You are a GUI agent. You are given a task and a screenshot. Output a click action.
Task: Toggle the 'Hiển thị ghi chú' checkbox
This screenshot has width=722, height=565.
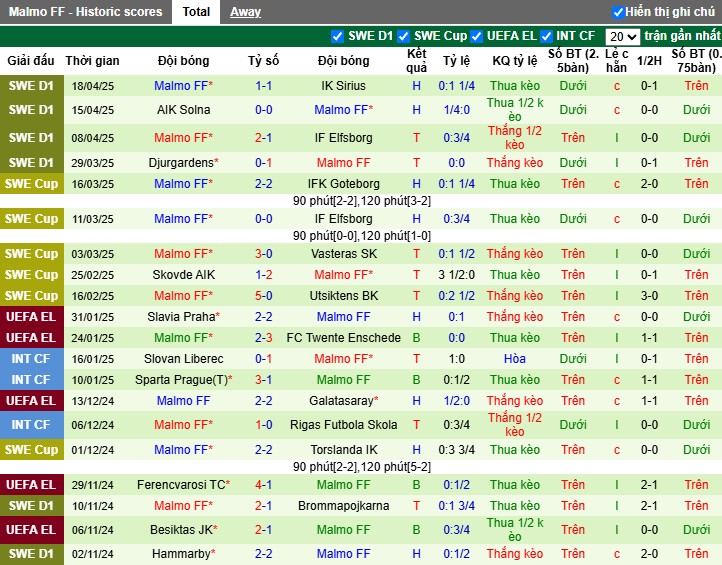point(617,12)
